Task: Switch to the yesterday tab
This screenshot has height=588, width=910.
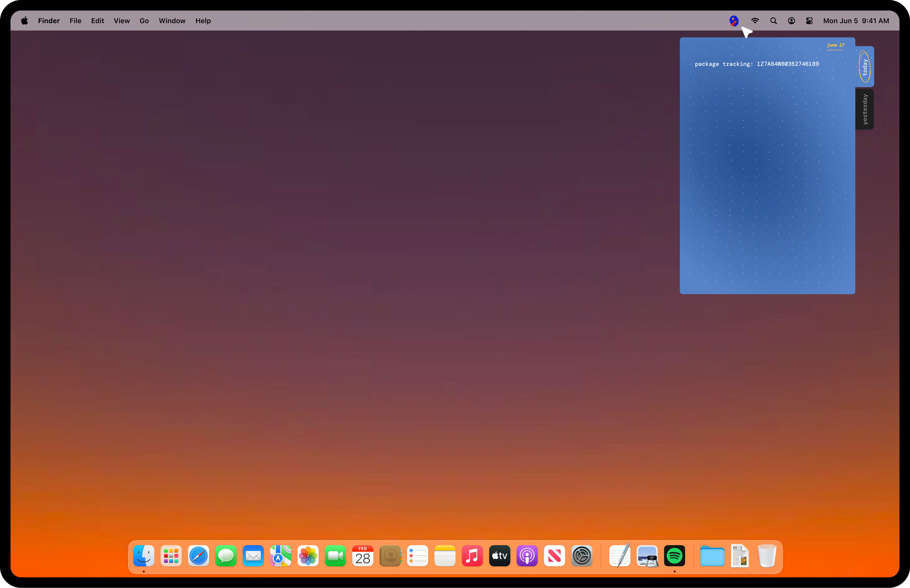Action: pos(865,109)
